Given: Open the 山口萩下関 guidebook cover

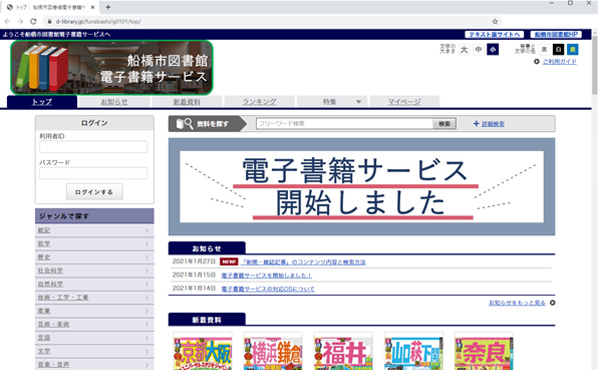Looking at the screenshot, I should coord(413,351).
